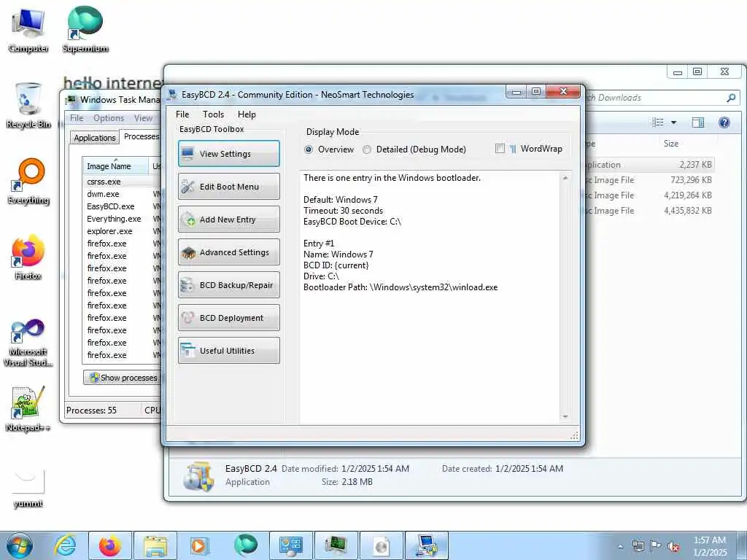Select the 723,296 KB image file row
Viewport: 747px width, 560px height.
650,180
